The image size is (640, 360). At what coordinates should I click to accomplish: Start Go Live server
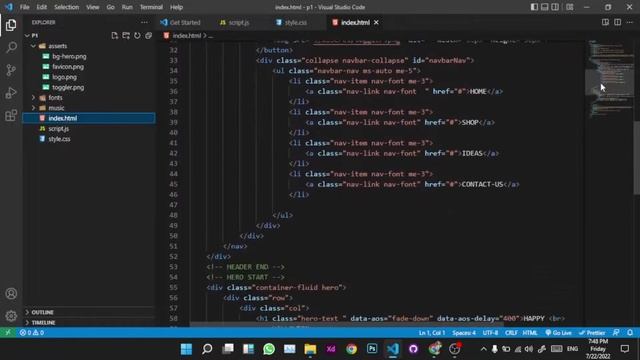coord(558,333)
